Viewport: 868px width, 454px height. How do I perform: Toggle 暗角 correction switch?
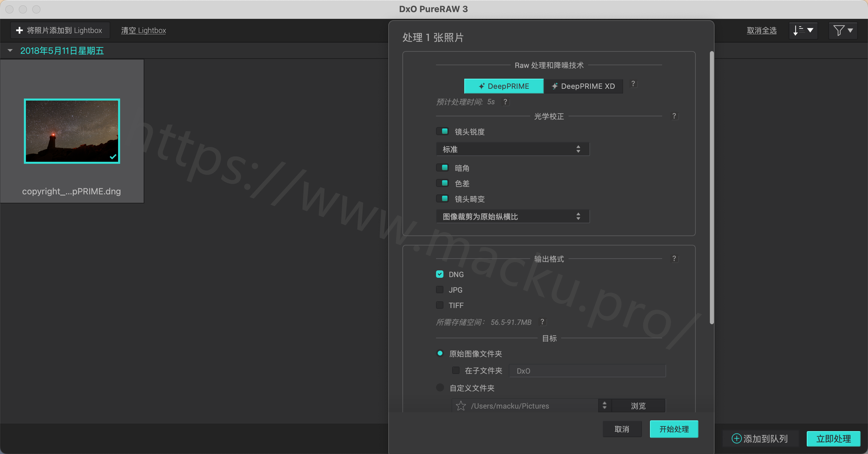coord(442,168)
